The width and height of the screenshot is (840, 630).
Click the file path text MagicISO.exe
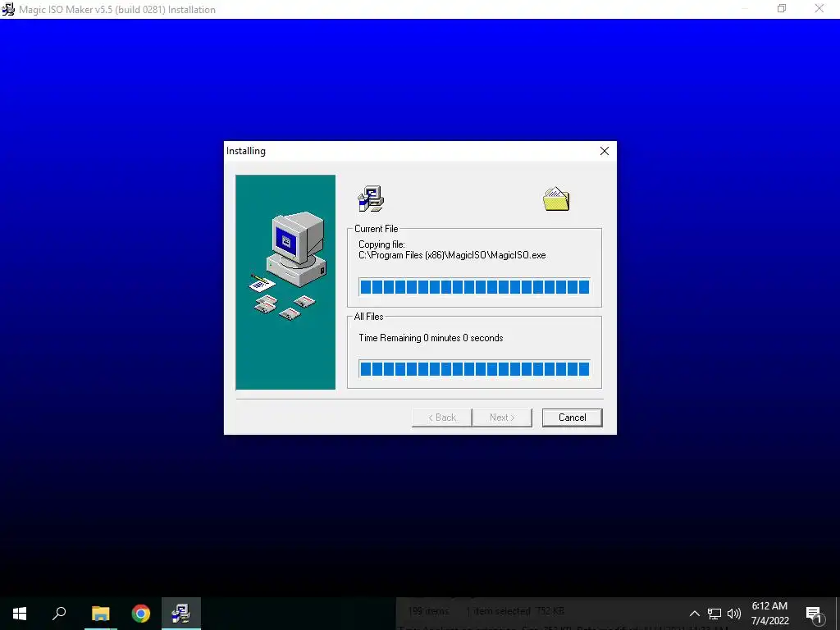click(452, 256)
